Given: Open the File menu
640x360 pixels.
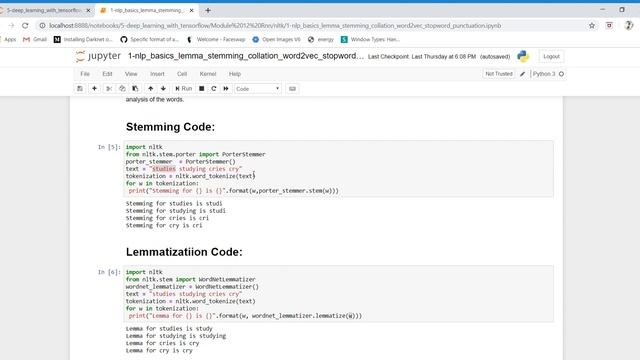Looking at the screenshot, I should click(x=85, y=74).
